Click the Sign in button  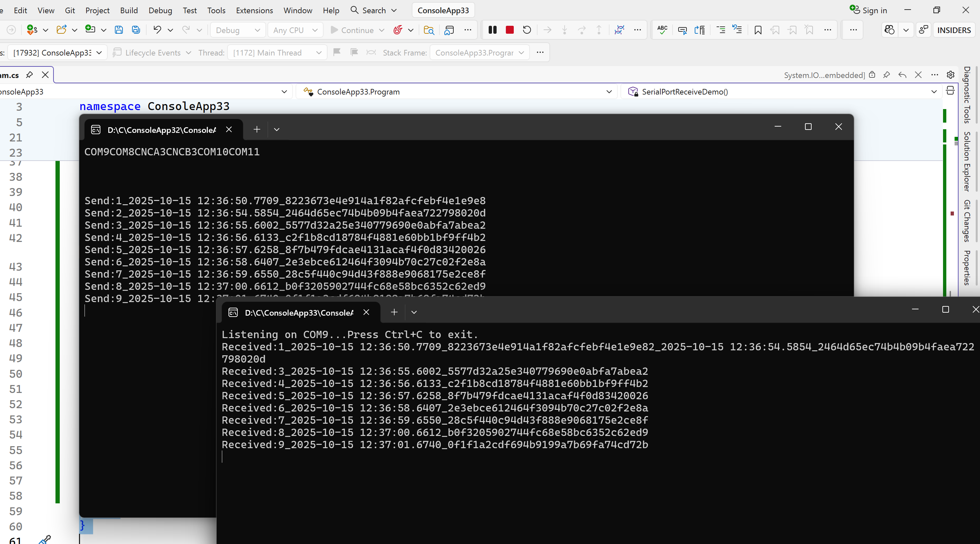pyautogui.click(x=868, y=10)
